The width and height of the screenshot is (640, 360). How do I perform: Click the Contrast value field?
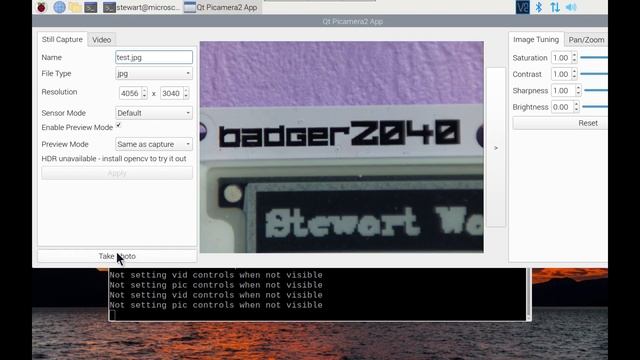coord(561,74)
